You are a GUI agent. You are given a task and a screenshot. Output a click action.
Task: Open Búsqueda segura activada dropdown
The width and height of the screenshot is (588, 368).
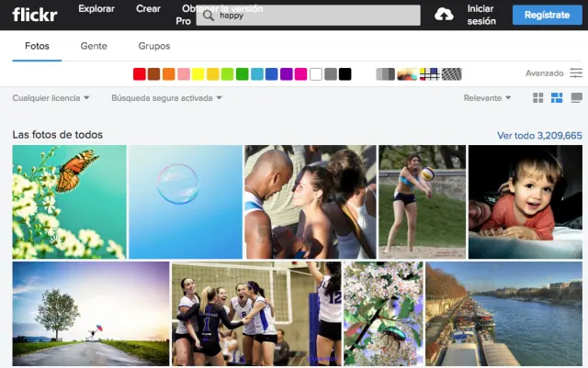tap(166, 98)
